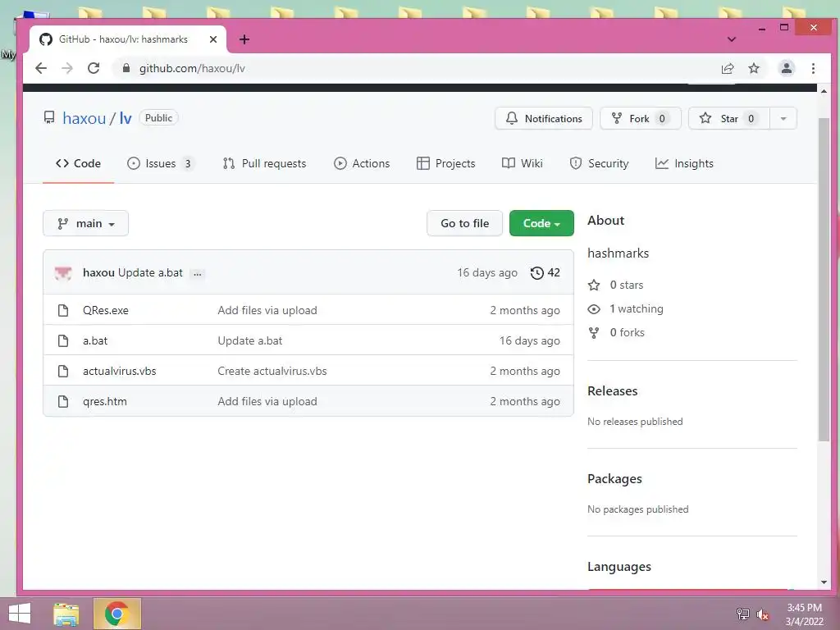
Task: Click the page scrollbar thumb
Action: [824, 279]
